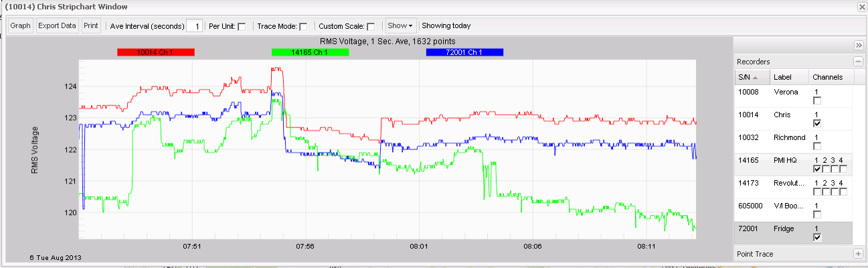Collapse the side panel with double-arrow icon
Viewport: 868px width, 268px height.
tap(858, 45)
